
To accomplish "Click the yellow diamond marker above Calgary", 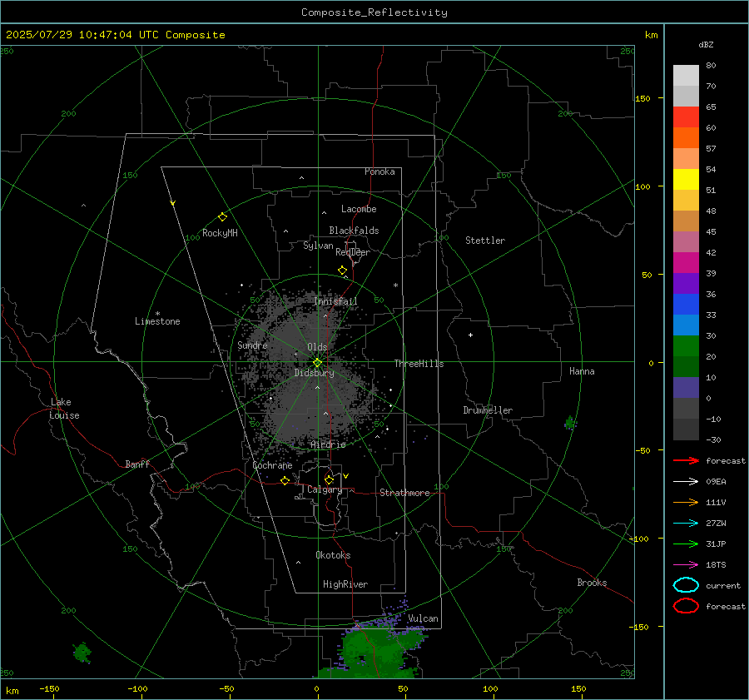I will coord(329,479).
